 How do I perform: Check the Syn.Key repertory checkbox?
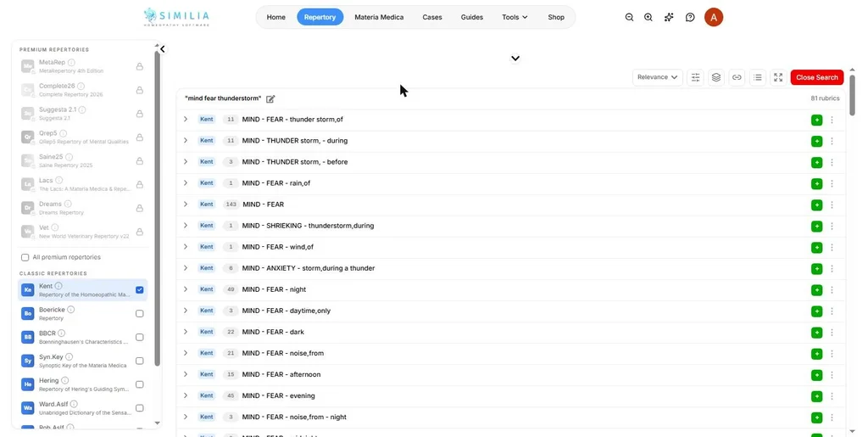point(140,361)
